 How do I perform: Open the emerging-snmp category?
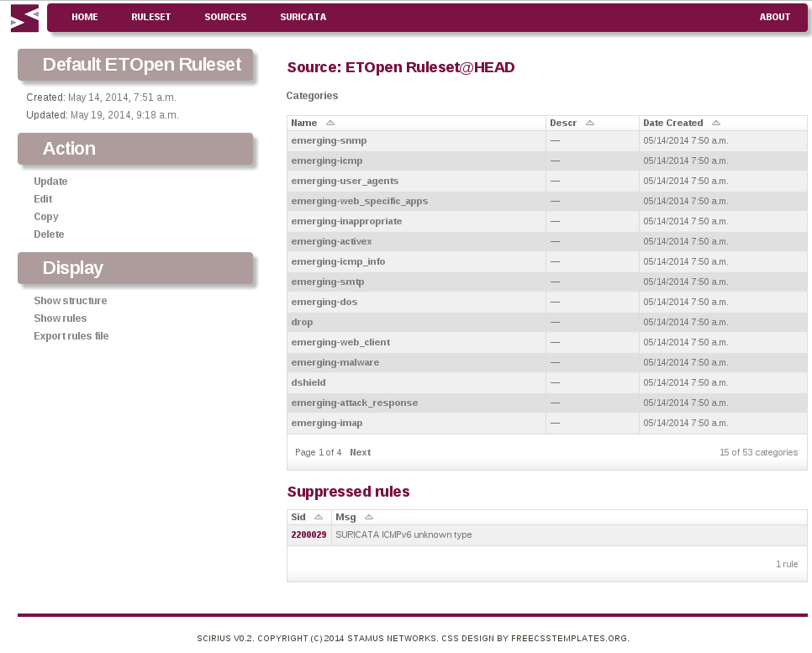pos(329,140)
